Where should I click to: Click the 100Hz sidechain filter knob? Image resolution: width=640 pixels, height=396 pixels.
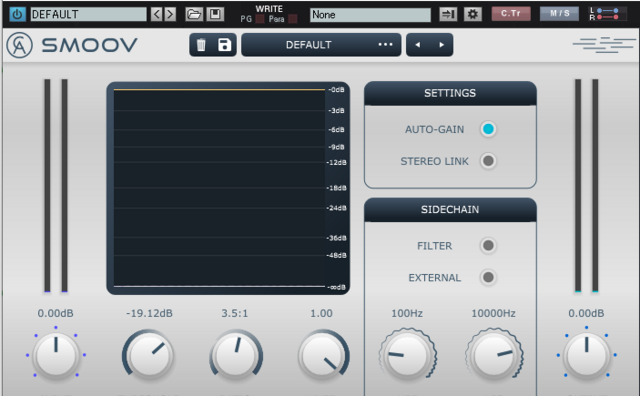pos(408,355)
